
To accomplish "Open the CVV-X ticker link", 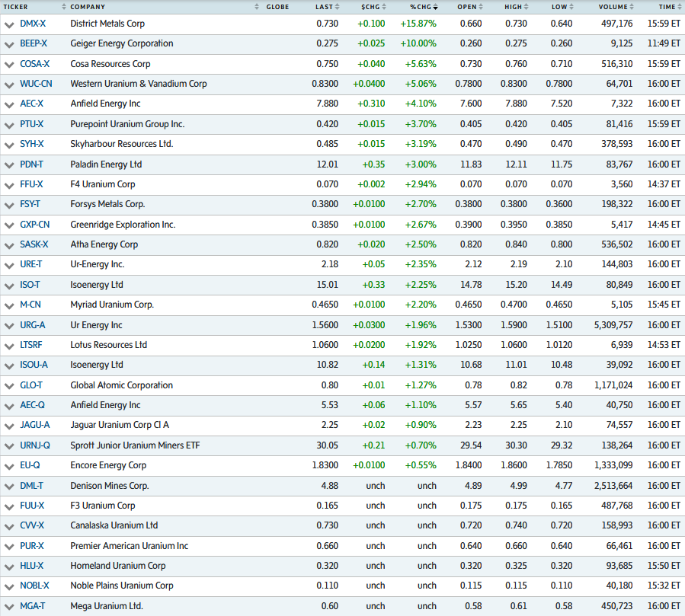I will pyautogui.click(x=32, y=525).
